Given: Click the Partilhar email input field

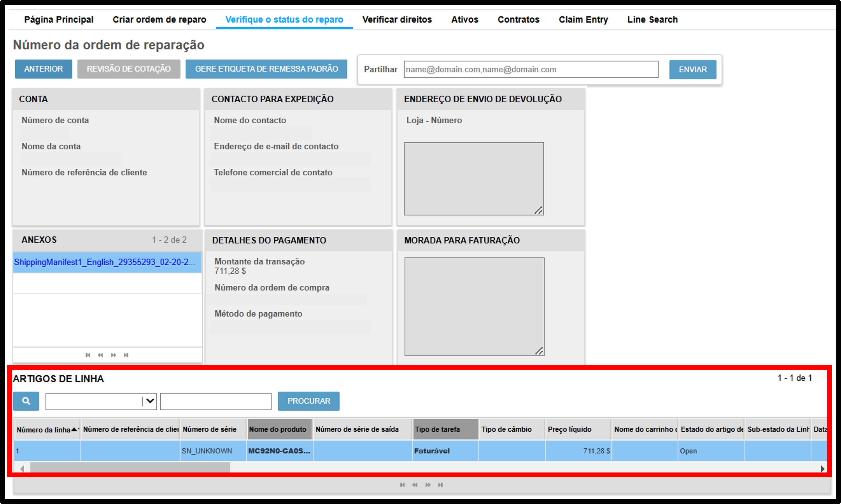Looking at the screenshot, I should [x=531, y=69].
